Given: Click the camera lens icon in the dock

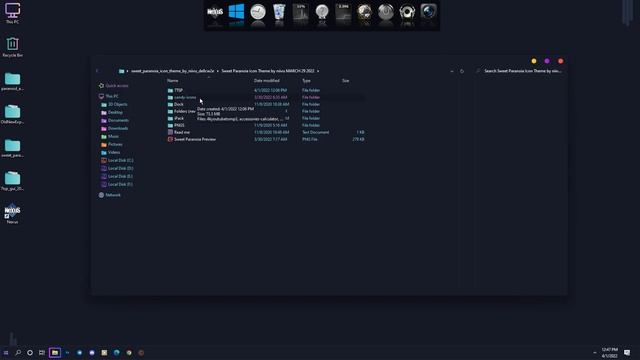Looking at the screenshot, I should coord(429,11).
